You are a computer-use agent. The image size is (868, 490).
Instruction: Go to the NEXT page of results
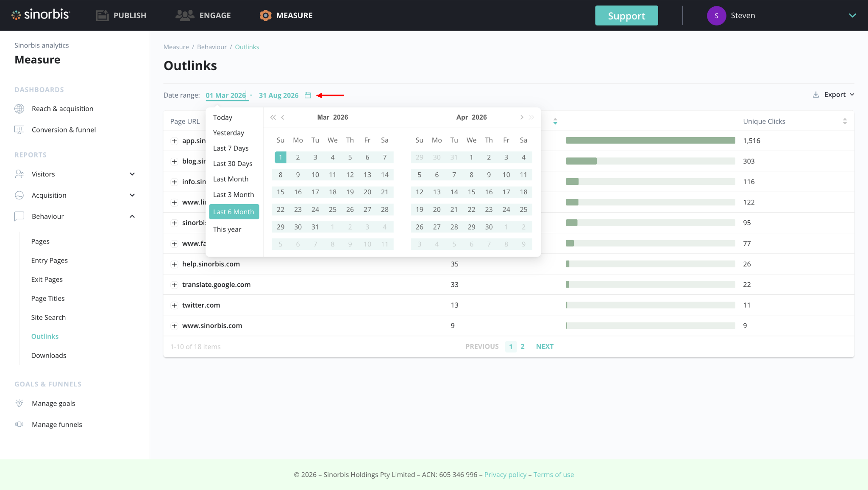point(545,347)
